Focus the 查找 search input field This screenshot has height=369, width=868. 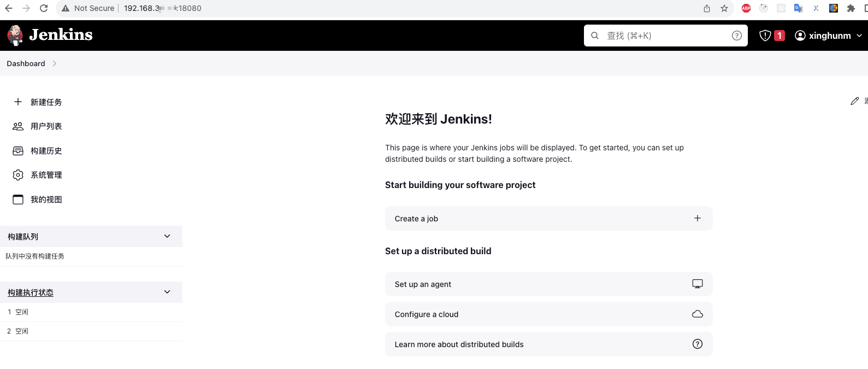point(666,36)
